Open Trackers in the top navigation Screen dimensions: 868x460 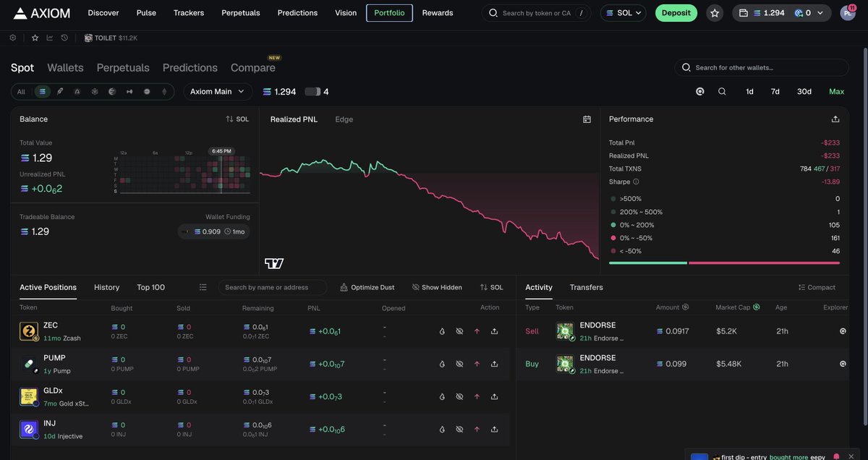[x=189, y=13]
